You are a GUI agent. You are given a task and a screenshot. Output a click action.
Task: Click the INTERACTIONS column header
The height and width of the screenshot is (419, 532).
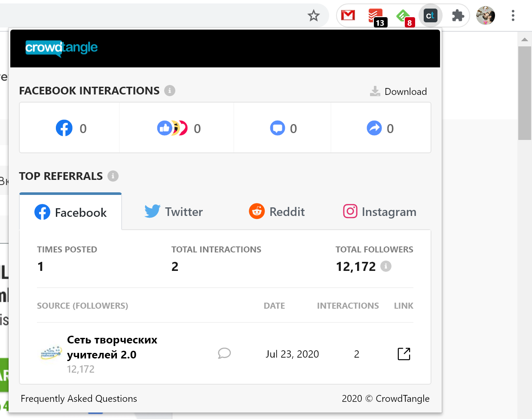[x=348, y=306]
